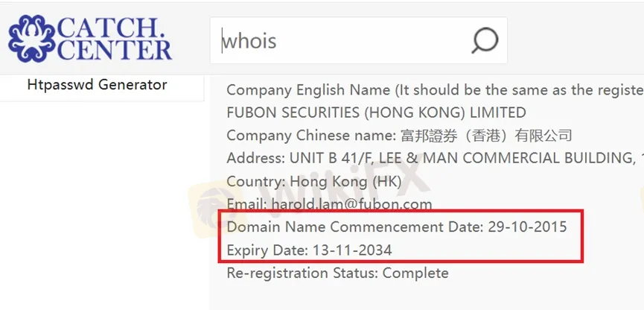This screenshot has width=644, height=310.
Task: Click the red highlighted date box
Action: pyautogui.click(x=401, y=236)
